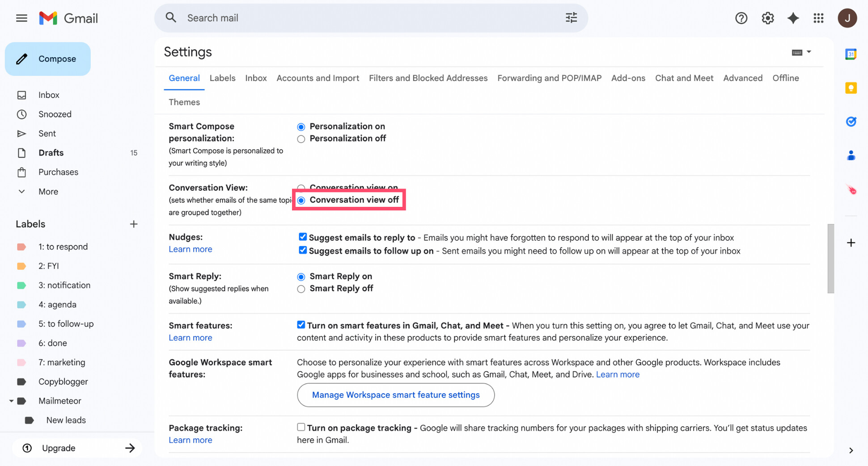Open advanced search filter options
The image size is (868, 466).
coord(571,17)
